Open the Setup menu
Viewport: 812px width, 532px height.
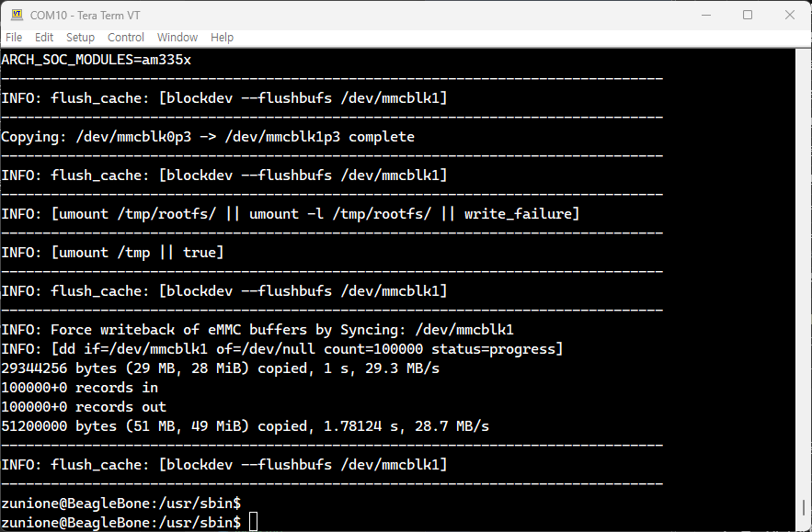tap(80, 38)
